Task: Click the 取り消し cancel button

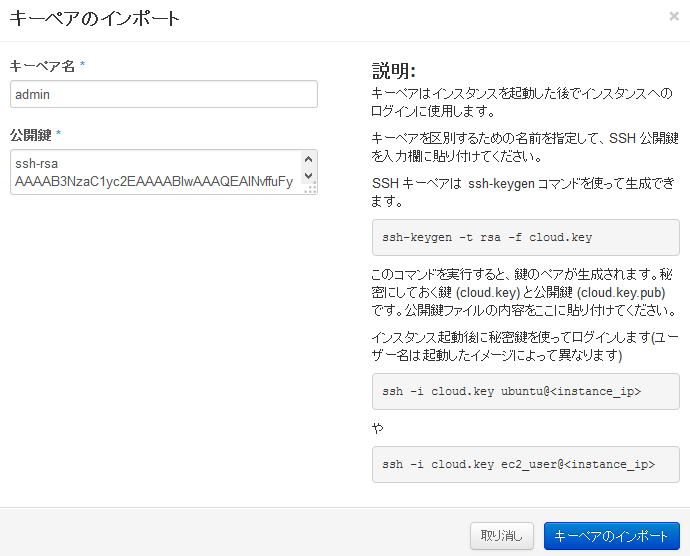Action: tap(502, 536)
